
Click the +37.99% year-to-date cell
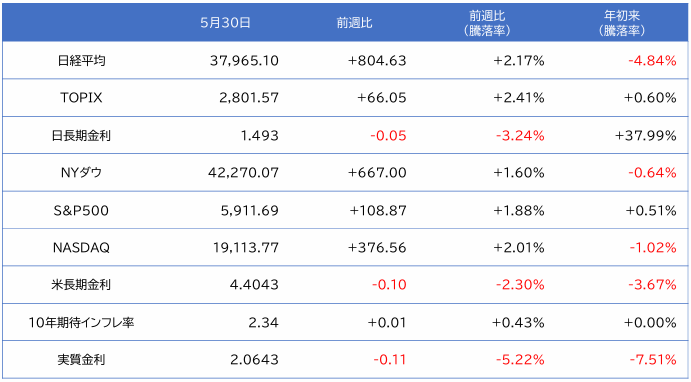[x=646, y=135]
